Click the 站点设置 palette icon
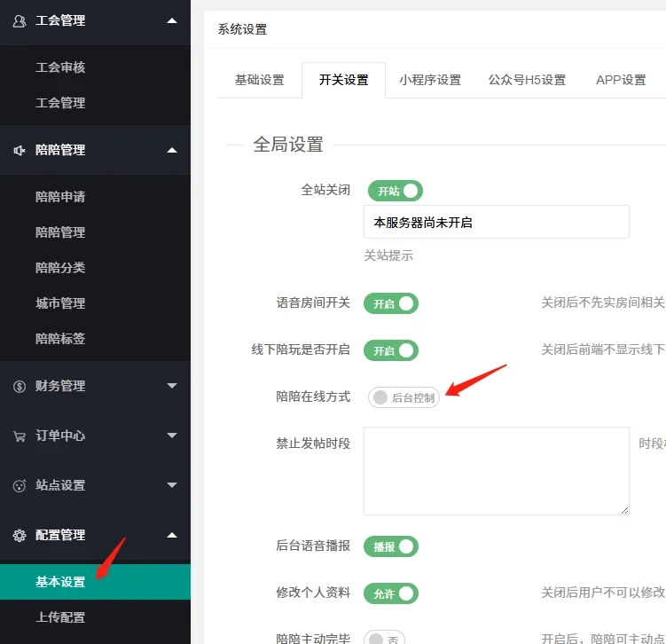This screenshot has height=644, width=666. point(20,486)
